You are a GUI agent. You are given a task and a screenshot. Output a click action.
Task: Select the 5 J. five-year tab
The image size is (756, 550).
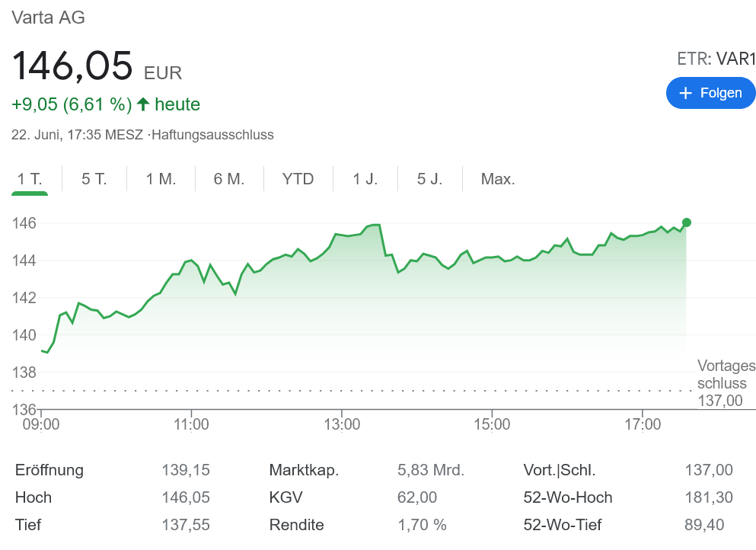[x=429, y=179]
